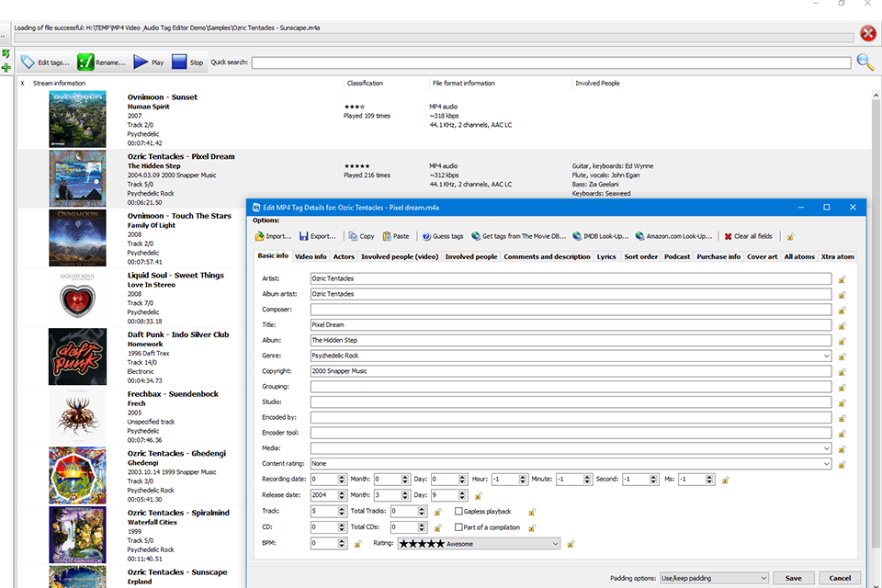Click the Cancel button in tag dialog

pos(840,578)
